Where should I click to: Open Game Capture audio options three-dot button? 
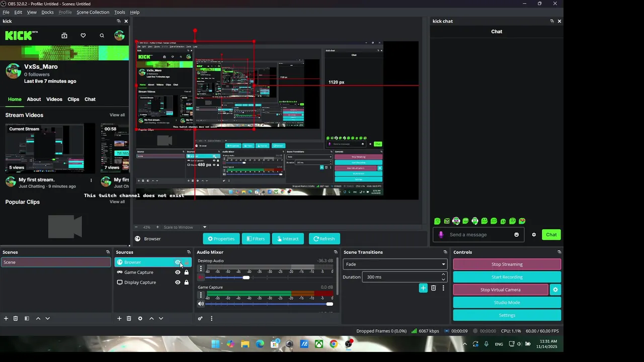pos(201,295)
